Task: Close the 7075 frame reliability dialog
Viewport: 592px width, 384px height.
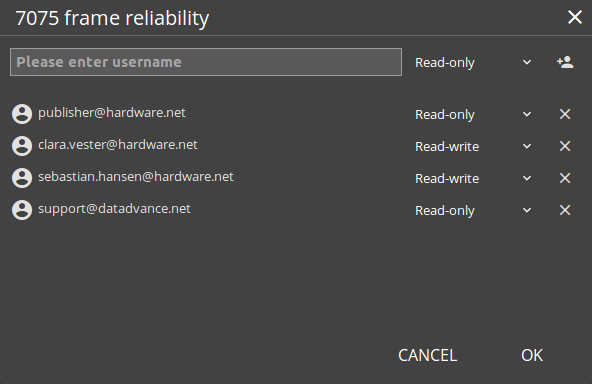Action: click(x=575, y=17)
